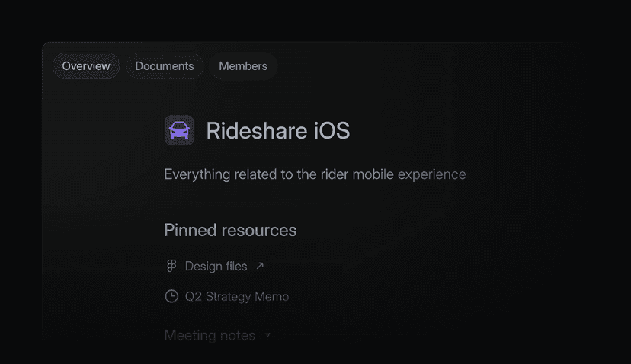The image size is (631, 364).
Task: Expand the Meeting notes dropdown arrow
Action: (267, 334)
